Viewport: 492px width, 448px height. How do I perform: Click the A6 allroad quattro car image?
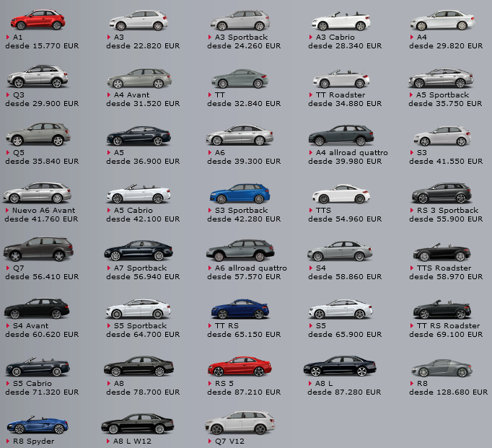click(x=240, y=250)
